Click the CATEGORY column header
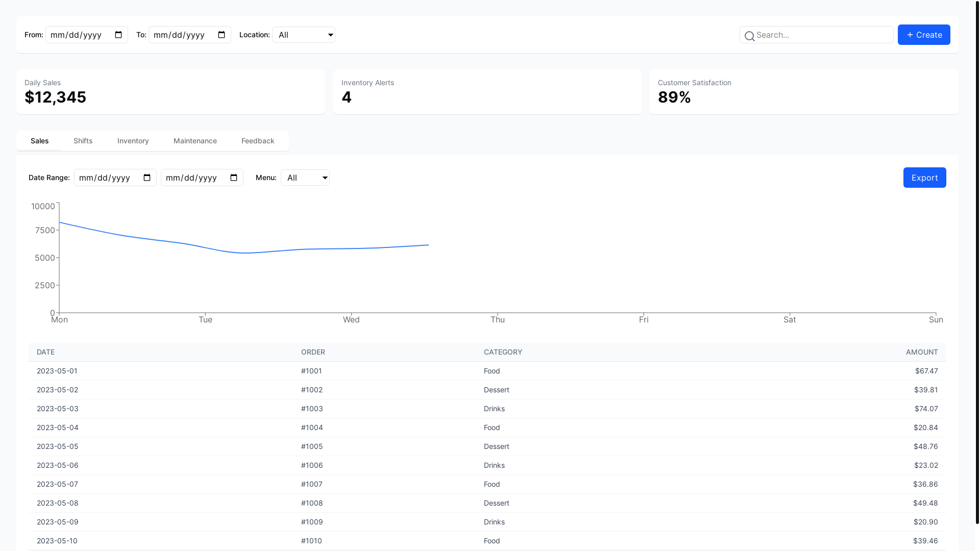This screenshot has height=551, width=980. pos(503,352)
